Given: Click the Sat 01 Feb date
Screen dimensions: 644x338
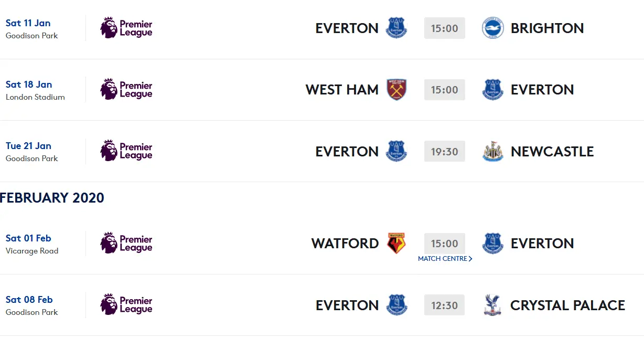Looking at the screenshot, I should click(28, 238).
